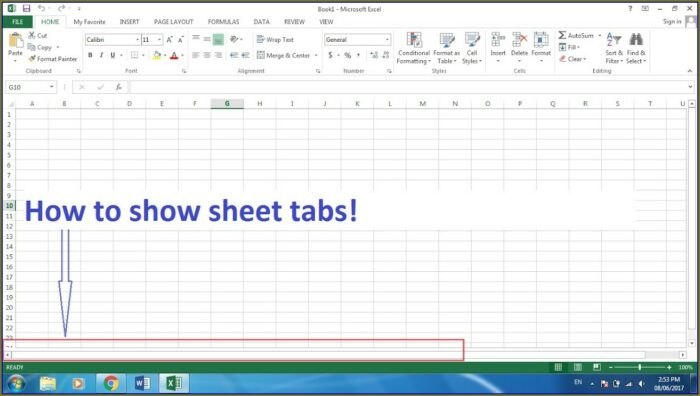Toggle Italic formatting
This screenshot has height=396, width=700.
[x=101, y=55]
